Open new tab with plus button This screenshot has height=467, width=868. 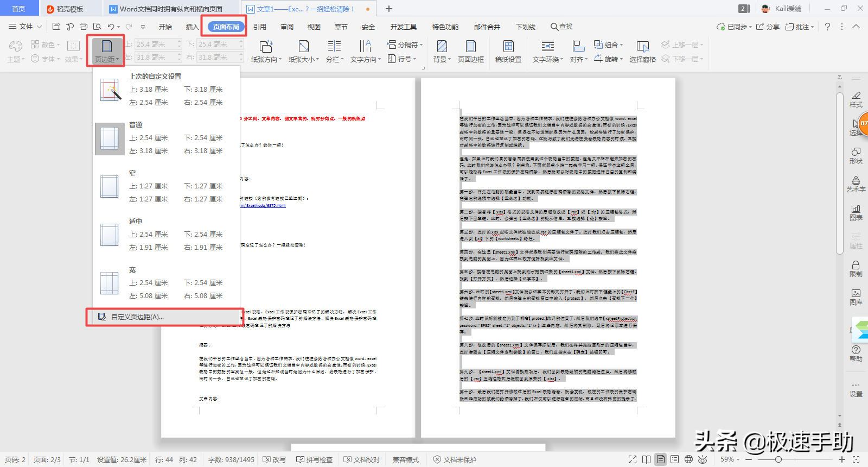point(389,9)
